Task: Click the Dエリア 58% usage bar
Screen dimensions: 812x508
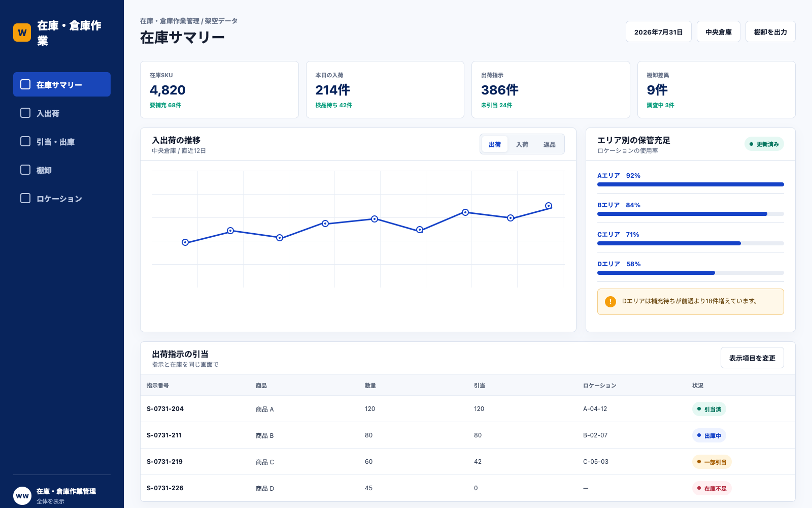Action: point(691,273)
